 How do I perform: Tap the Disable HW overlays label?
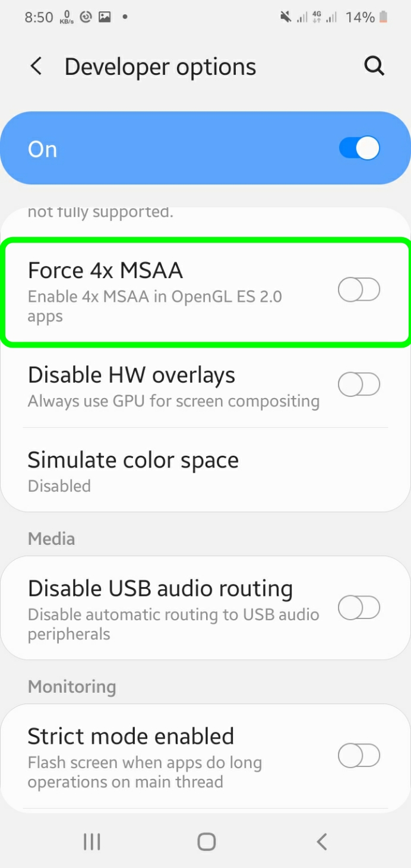[131, 375]
